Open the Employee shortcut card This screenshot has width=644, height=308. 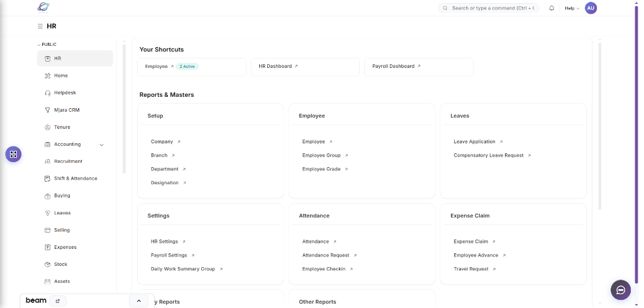[x=192, y=67]
